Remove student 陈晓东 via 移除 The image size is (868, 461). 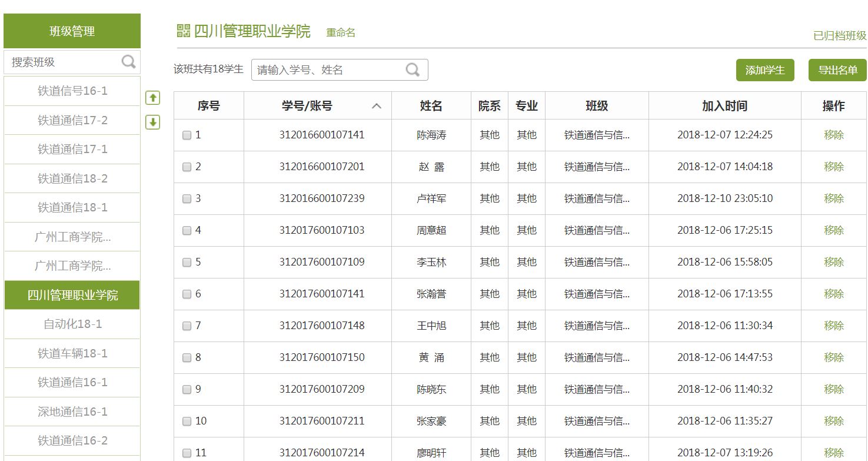tap(834, 389)
